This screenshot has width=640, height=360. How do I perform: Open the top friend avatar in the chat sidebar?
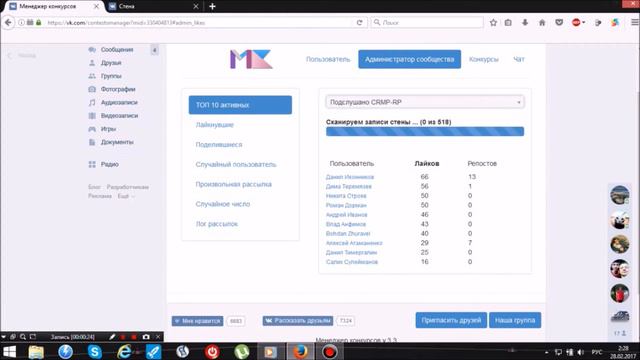pyautogui.click(x=620, y=195)
